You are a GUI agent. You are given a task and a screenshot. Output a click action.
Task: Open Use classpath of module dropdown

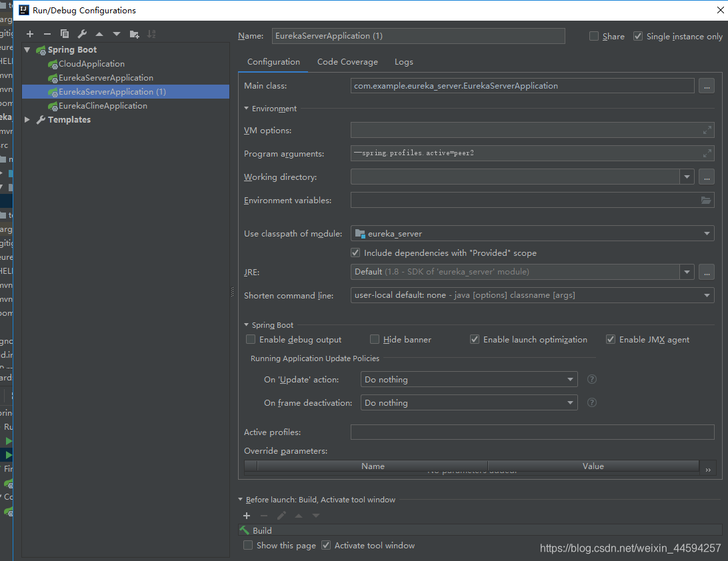(x=707, y=234)
